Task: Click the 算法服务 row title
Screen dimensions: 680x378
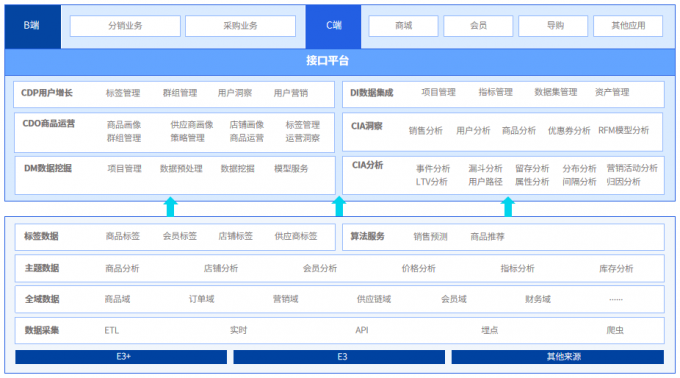Action: point(367,236)
